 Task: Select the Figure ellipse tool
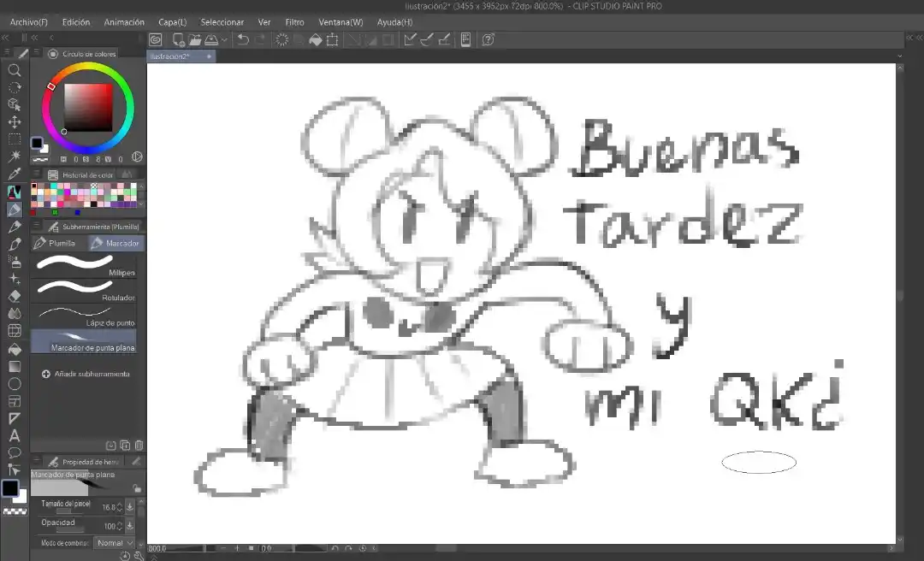click(x=15, y=384)
